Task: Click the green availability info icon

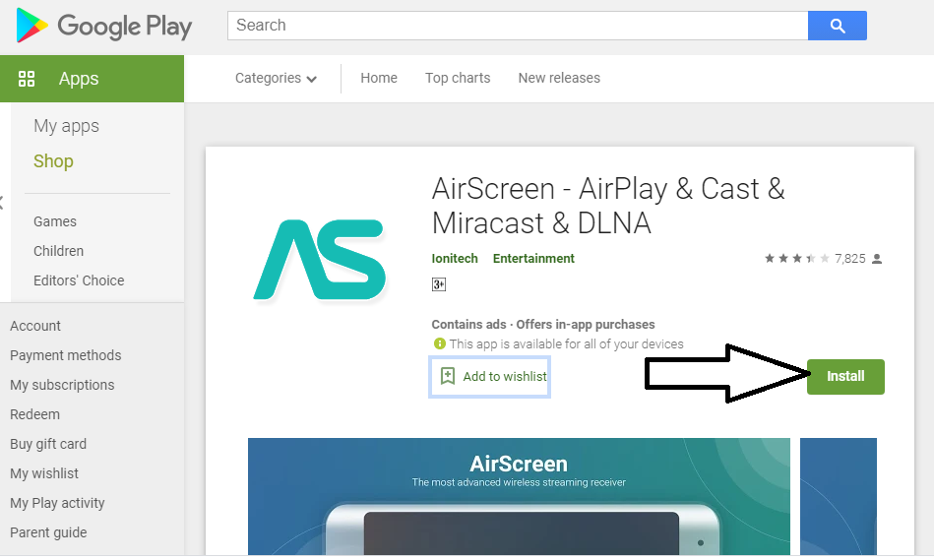Action: click(x=440, y=343)
